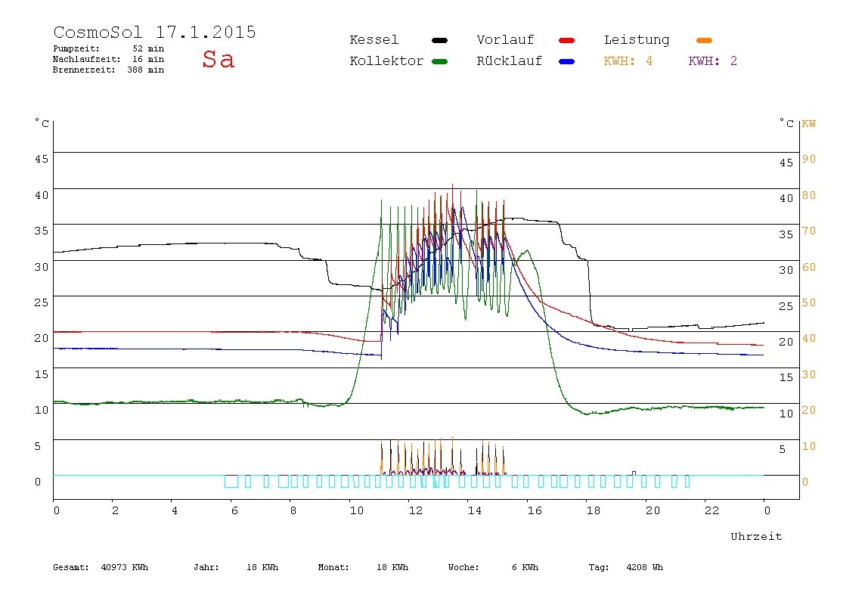
Task: Click the orange "KWH: 4" value
Action: (628, 61)
